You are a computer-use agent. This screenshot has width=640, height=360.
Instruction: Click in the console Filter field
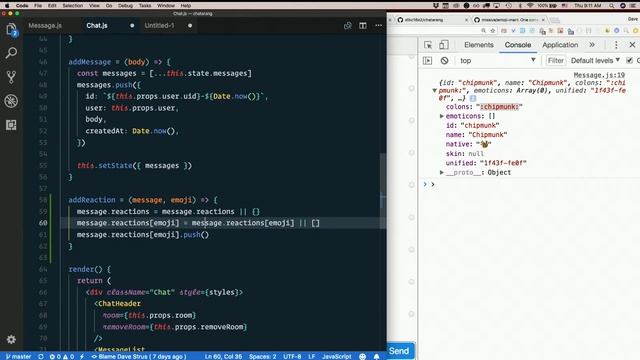click(556, 60)
